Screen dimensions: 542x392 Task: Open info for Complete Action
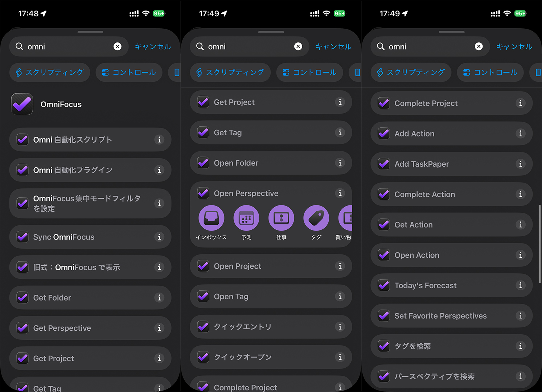pyautogui.click(x=521, y=194)
